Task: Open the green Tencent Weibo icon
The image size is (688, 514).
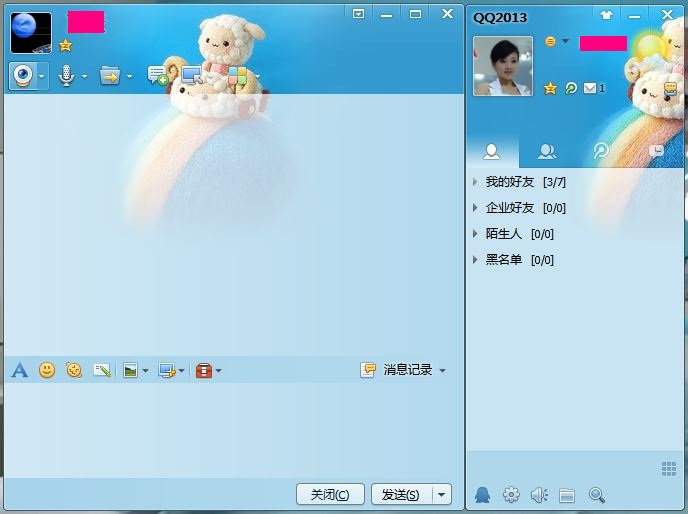Action: click(570, 88)
